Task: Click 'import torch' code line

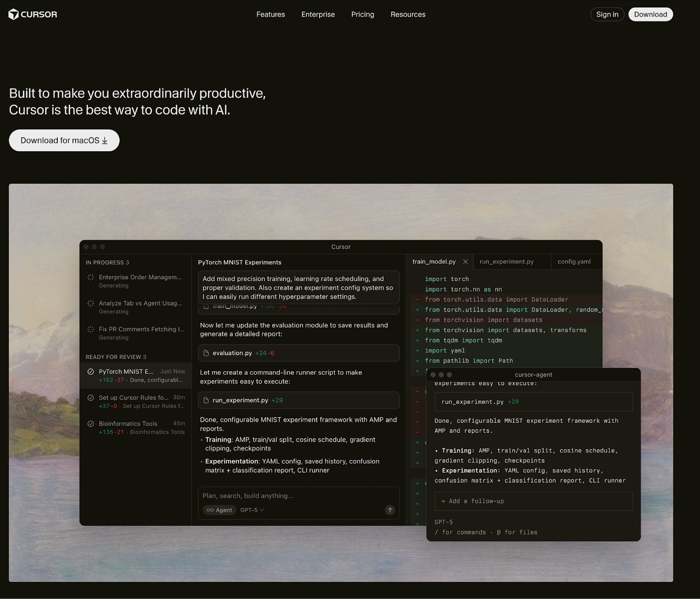Action: click(447, 279)
